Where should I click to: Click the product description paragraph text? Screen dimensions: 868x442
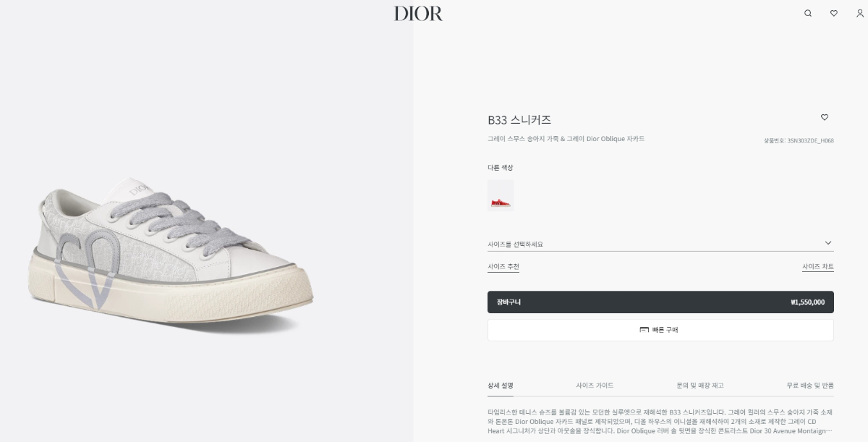660,421
